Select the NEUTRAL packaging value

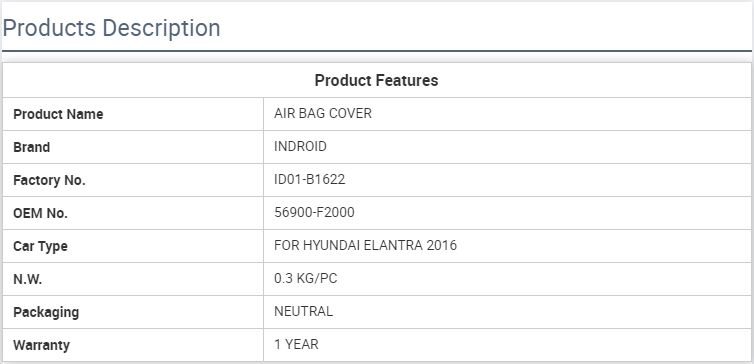(x=303, y=311)
